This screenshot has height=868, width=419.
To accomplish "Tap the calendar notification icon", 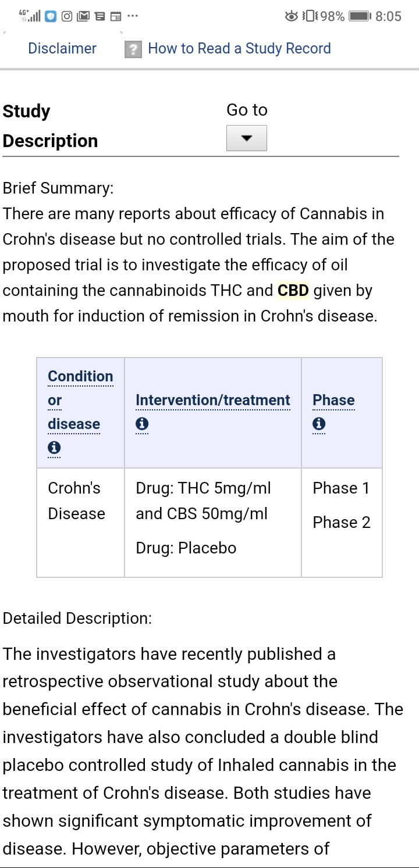I will [x=116, y=16].
